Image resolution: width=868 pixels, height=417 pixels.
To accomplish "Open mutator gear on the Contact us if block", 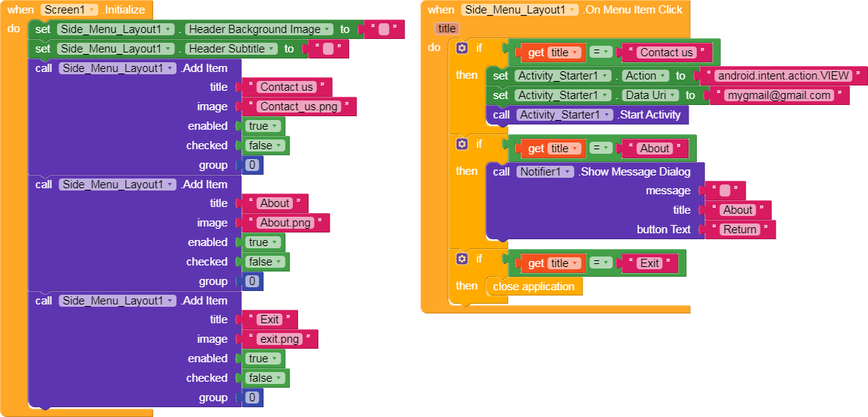I will click(x=462, y=48).
